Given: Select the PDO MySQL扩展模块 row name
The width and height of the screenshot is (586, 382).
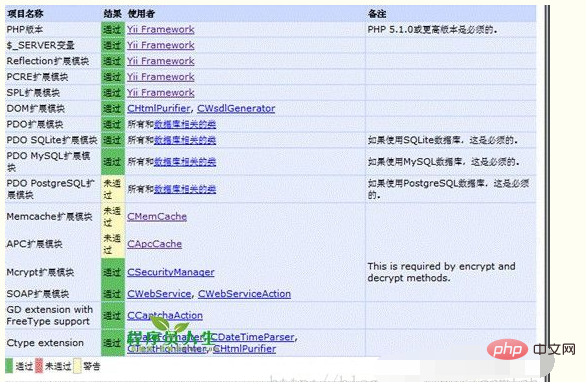Looking at the screenshot, I should click(49, 161).
